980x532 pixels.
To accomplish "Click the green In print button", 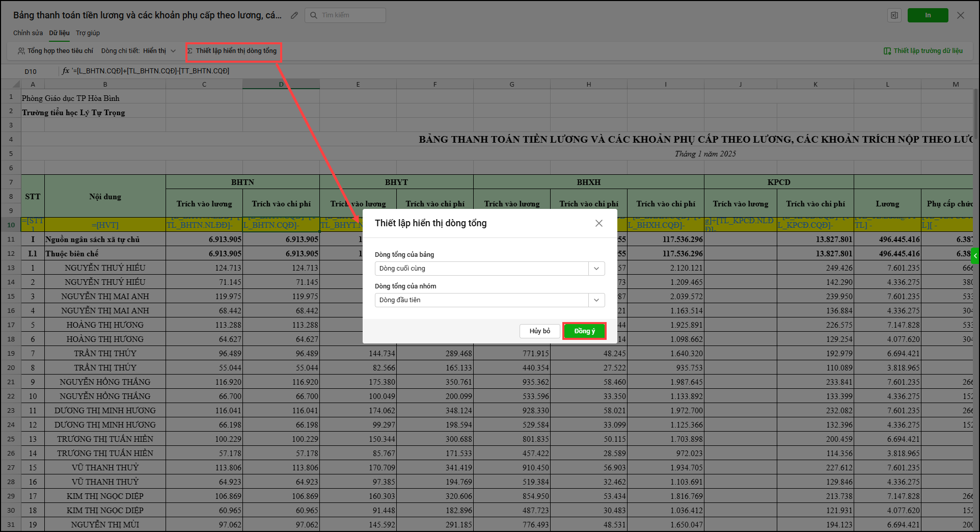I will click(x=928, y=15).
